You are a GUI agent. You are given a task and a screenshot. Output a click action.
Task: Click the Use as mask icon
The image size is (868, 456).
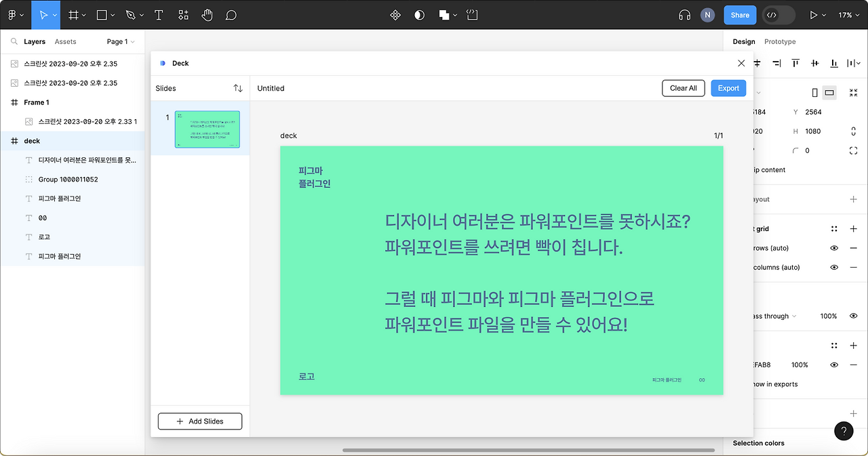pyautogui.click(x=419, y=14)
